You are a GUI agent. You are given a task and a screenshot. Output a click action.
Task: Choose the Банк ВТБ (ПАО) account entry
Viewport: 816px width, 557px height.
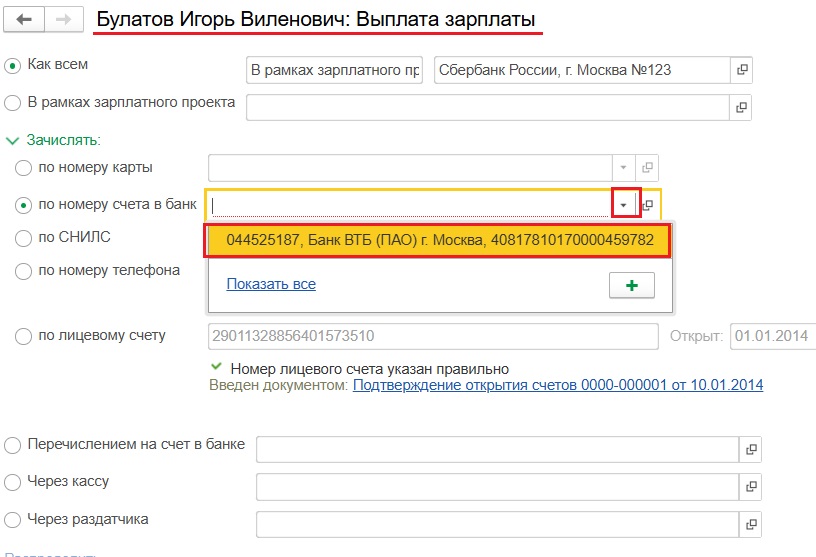click(439, 241)
